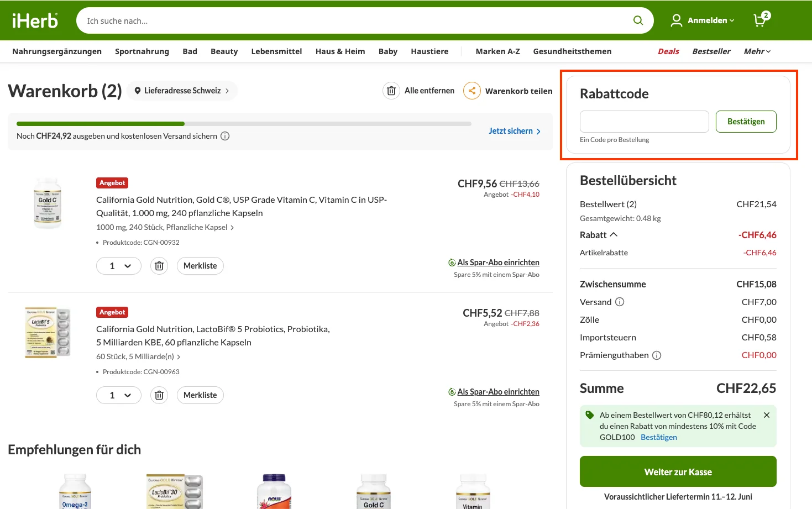This screenshot has width=812, height=509.
Task: Click the Omega-3 recommendation thumbnail
Action: click(75, 491)
